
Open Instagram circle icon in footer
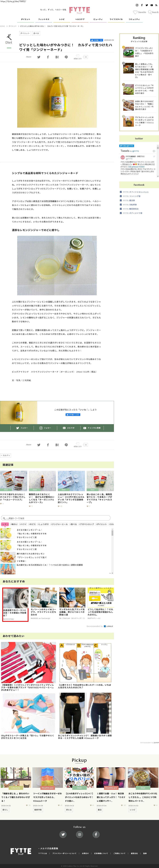(x=79, y=834)
